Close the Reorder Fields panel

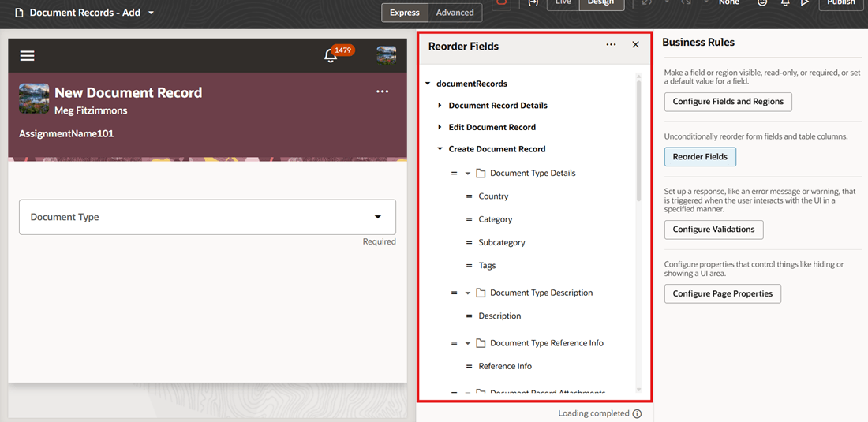[635, 45]
